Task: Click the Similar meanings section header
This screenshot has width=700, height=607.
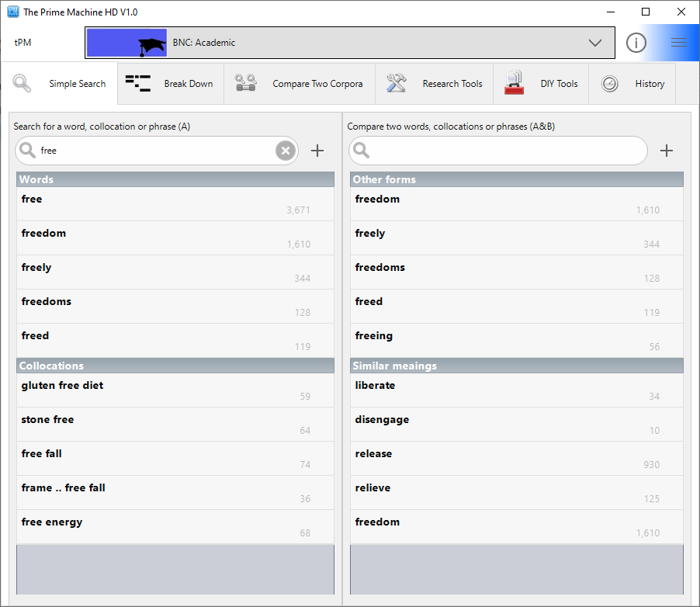Action: [x=517, y=366]
